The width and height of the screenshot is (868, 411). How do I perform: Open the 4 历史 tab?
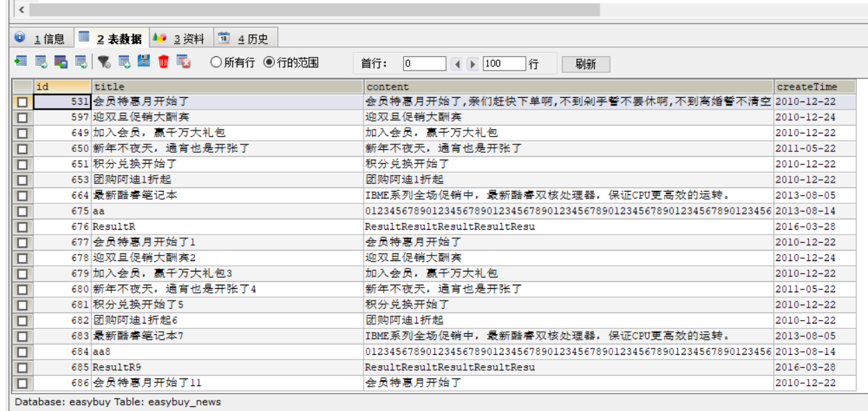click(x=245, y=39)
